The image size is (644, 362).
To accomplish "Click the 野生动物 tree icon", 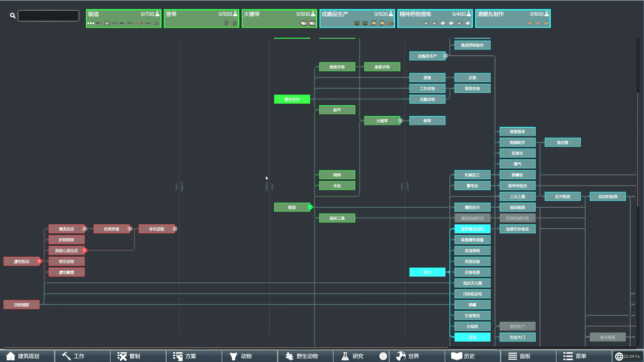I will [289, 356].
